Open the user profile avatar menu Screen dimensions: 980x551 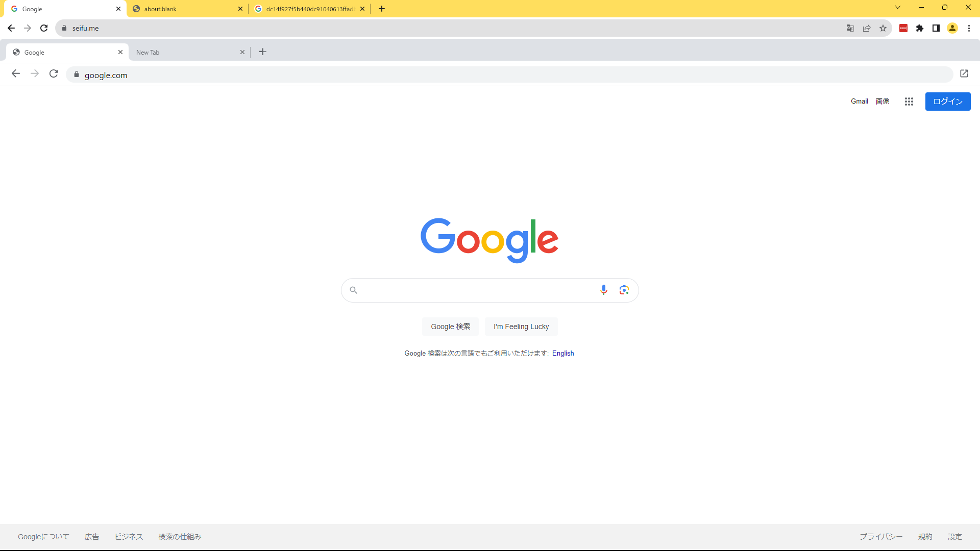[952, 28]
